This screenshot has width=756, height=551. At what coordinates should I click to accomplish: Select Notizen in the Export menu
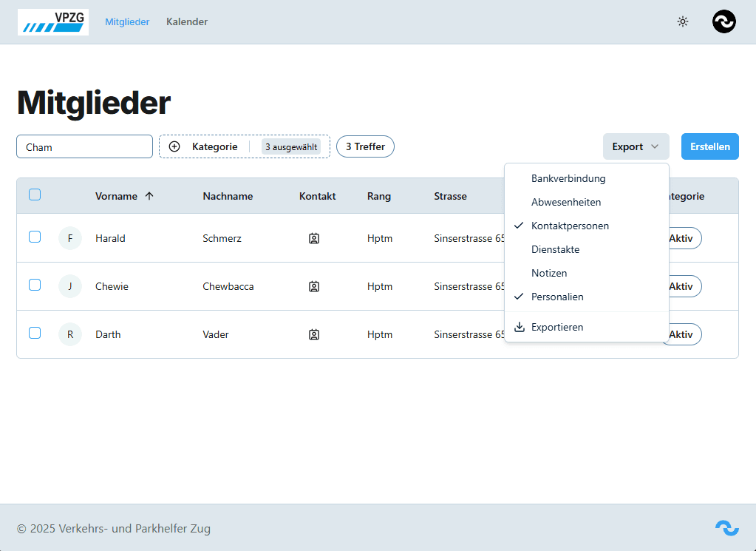click(x=549, y=273)
